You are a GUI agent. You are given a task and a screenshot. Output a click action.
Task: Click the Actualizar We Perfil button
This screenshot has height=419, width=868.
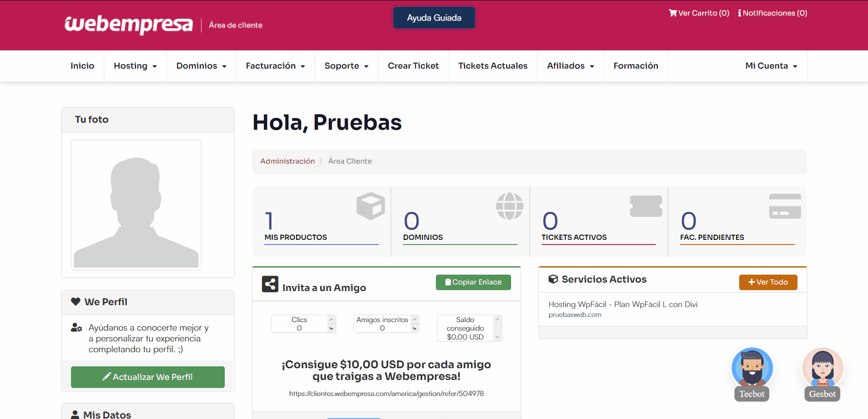[148, 377]
